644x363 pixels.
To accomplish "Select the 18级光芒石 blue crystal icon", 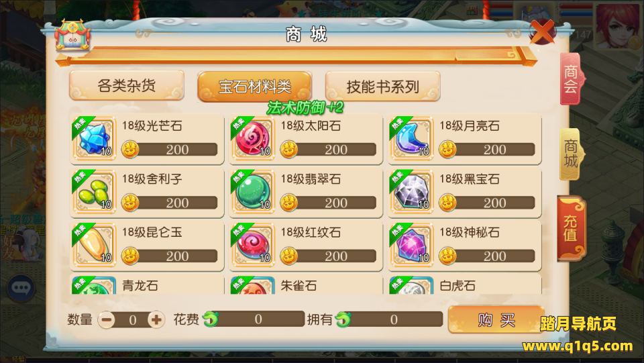I will point(94,139).
